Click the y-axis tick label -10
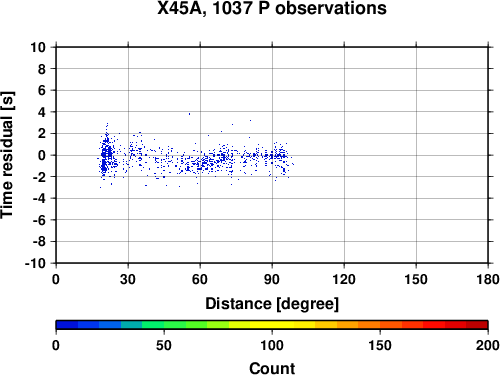 click(x=35, y=263)
